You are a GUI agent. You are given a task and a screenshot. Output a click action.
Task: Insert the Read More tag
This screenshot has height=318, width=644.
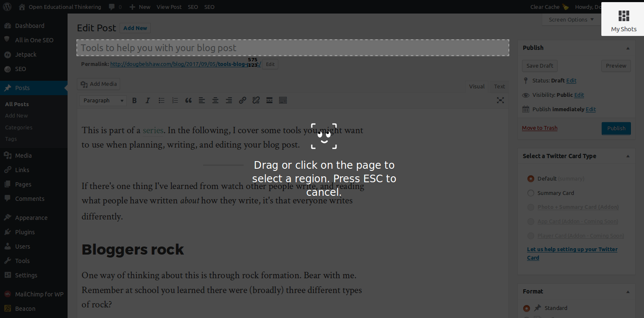269,100
